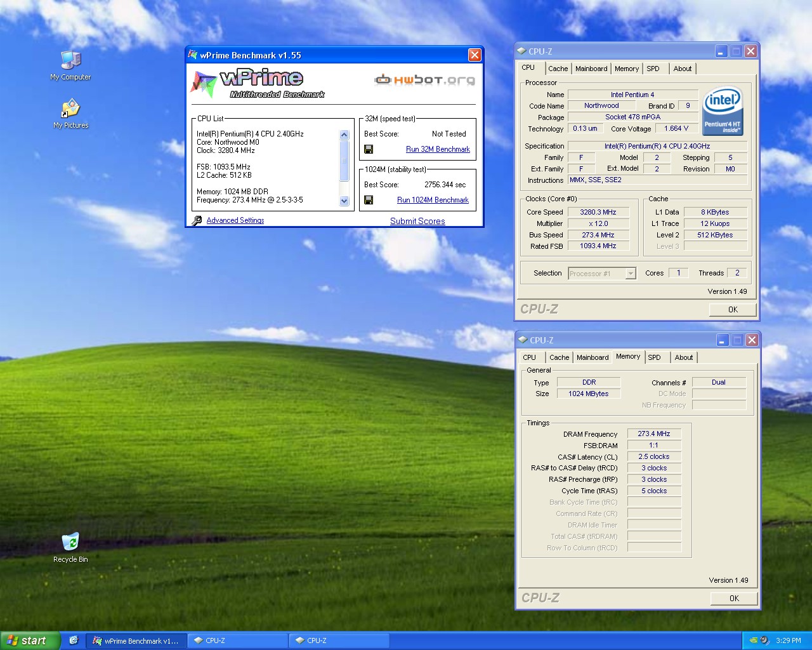Click Run 32M Benchmark link
This screenshot has height=650, width=812.
tap(438, 149)
